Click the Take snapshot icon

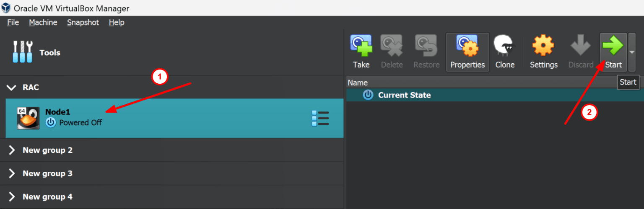point(361,46)
